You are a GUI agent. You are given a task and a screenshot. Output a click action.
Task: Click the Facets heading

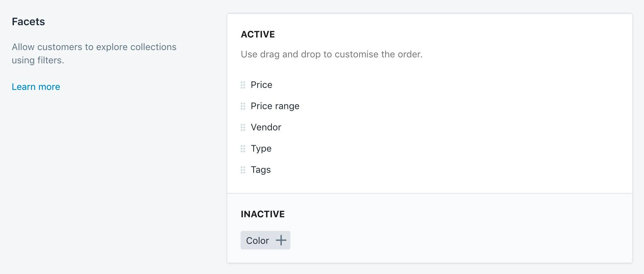tap(28, 21)
